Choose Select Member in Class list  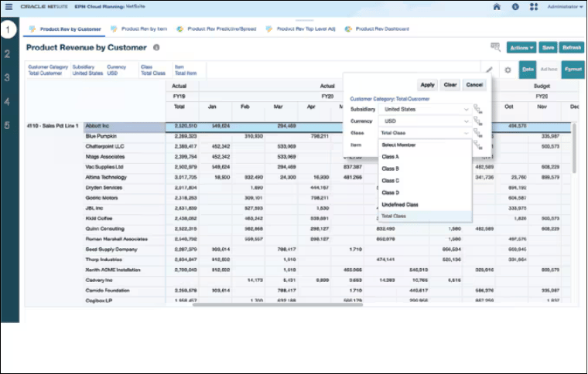[x=425, y=144]
